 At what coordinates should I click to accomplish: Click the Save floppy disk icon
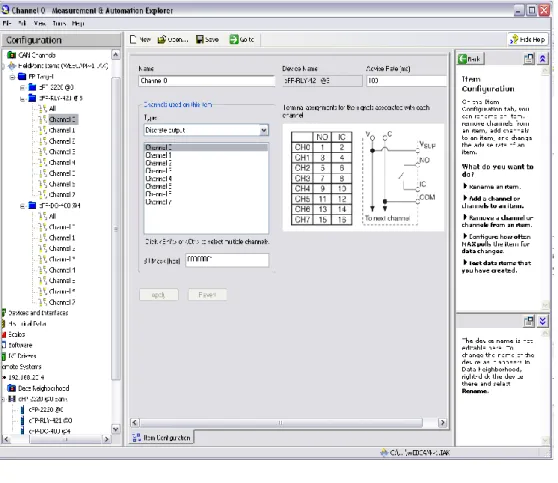tap(200, 40)
